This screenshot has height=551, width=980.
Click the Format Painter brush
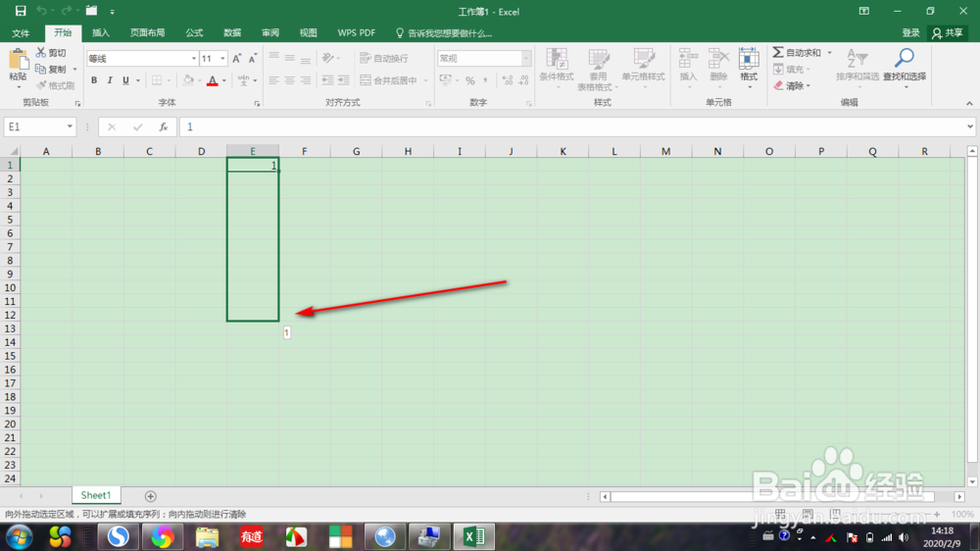pyautogui.click(x=55, y=85)
